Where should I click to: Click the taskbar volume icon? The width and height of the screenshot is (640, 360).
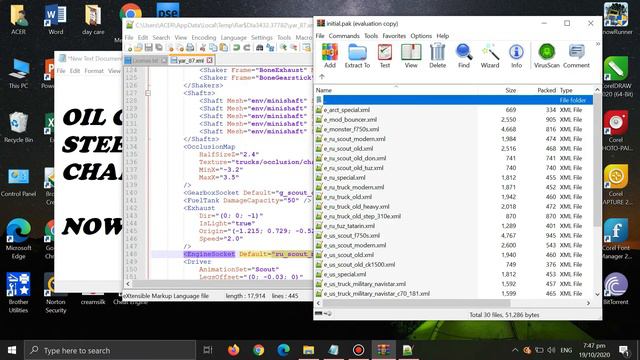pos(551,350)
